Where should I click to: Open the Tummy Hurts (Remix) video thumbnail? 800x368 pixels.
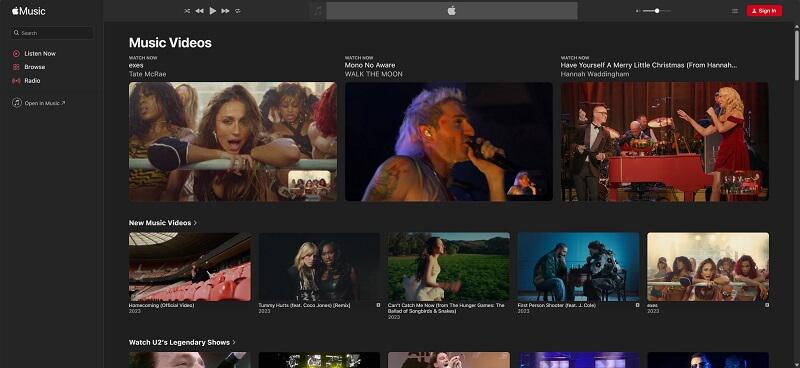coord(319,266)
